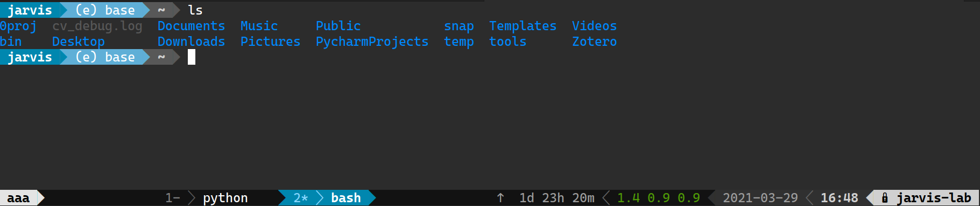Click the 2021-03-29 date segment
Image resolution: width=980 pixels, height=206 pixels.
tap(760, 198)
